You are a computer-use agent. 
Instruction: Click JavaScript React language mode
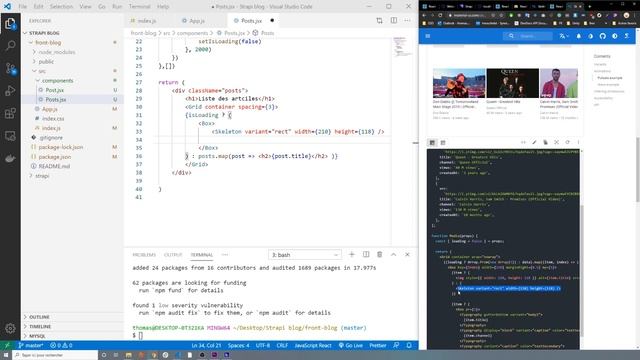coord(313,345)
